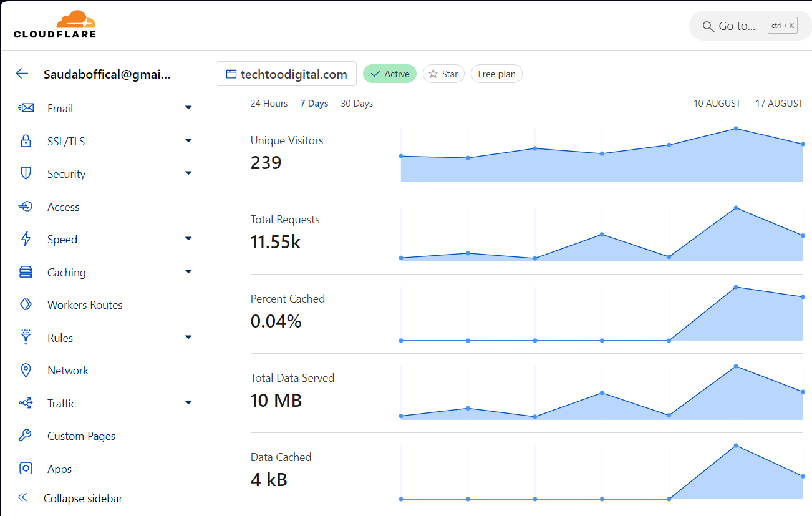Collapse sidebar using double chevron icon
Viewport: 812px width, 516px height.
click(22, 498)
